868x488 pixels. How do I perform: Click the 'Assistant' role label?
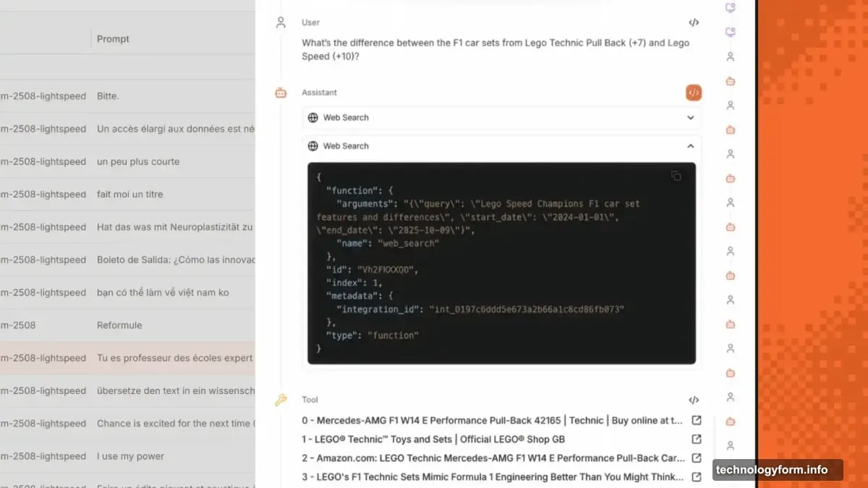[319, 93]
